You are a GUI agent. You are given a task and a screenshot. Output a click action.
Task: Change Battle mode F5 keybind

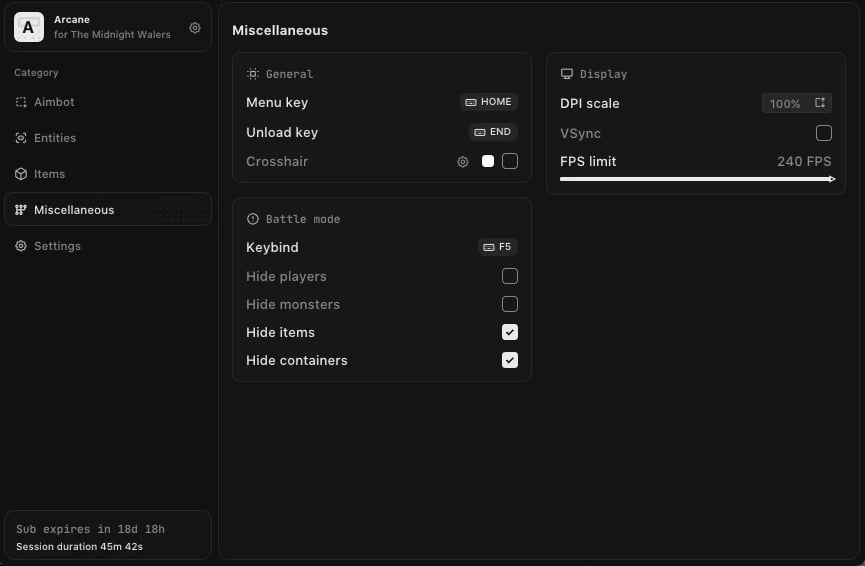coord(497,247)
